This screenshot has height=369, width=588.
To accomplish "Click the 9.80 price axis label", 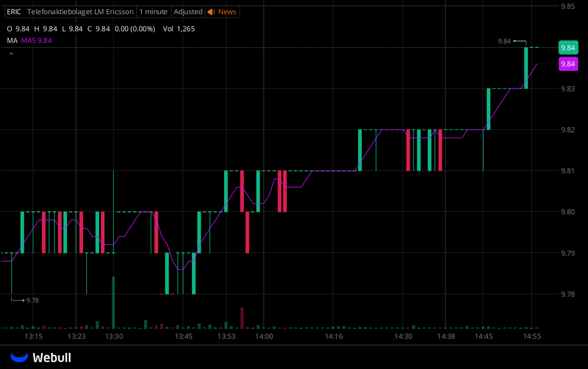I will tap(568, 212).
